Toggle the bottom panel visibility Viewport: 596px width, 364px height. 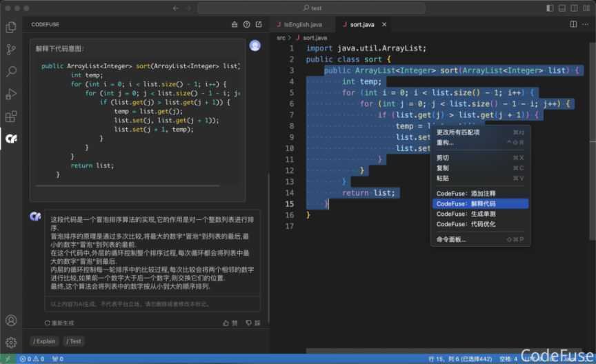[562, 8]
